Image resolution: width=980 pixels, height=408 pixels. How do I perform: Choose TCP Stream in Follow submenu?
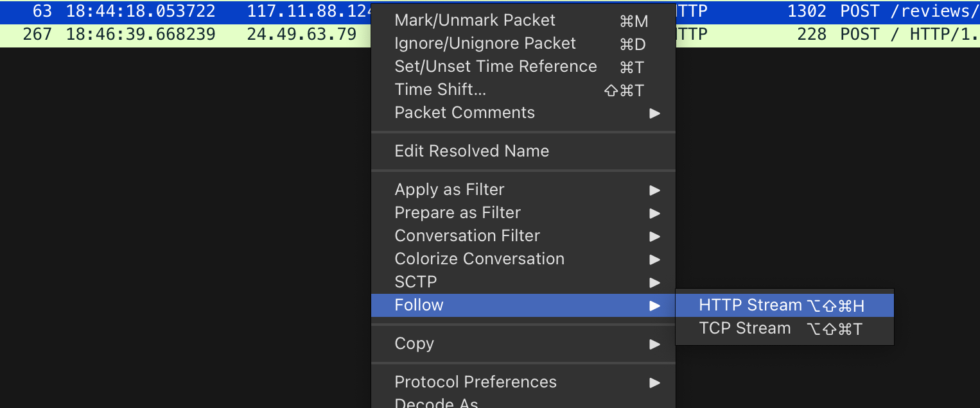pyautogui.click(x=744, y=328)
